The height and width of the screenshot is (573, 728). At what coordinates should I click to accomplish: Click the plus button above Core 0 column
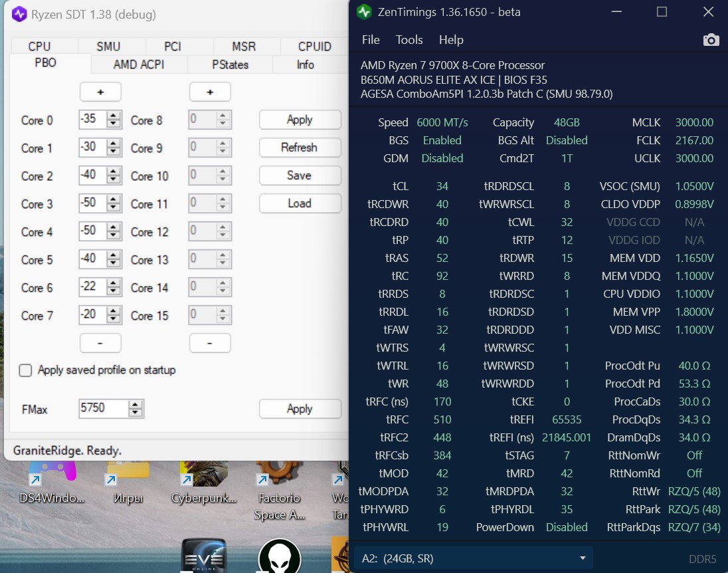point(100,92)
